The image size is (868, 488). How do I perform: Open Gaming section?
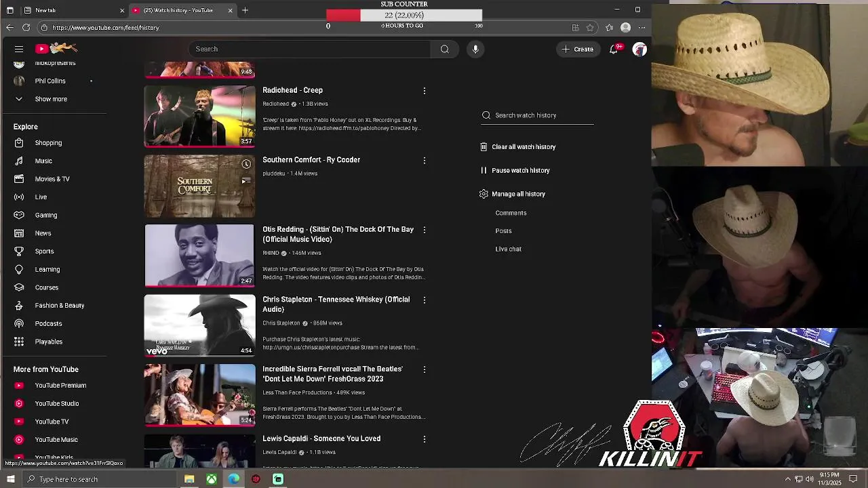pyautogui.click(x=46, y=215)
